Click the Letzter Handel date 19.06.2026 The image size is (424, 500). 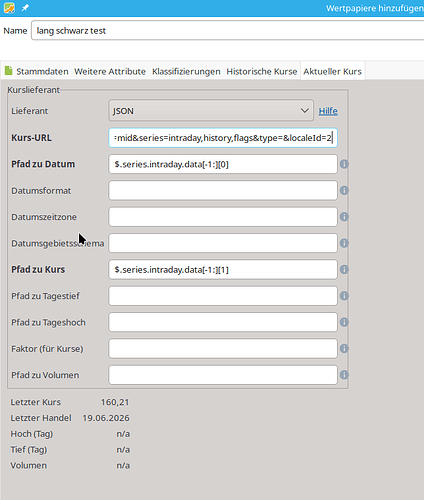pos(106,418)
